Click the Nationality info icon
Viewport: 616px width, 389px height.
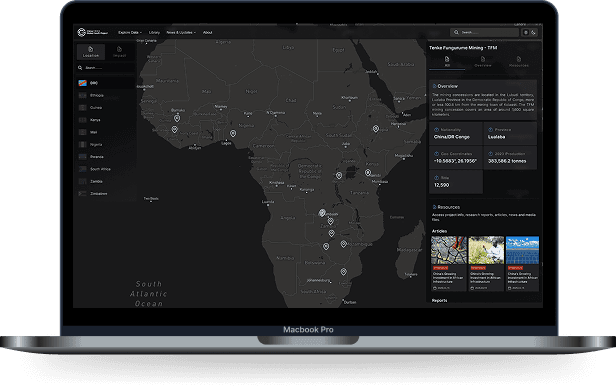(436, 130)
